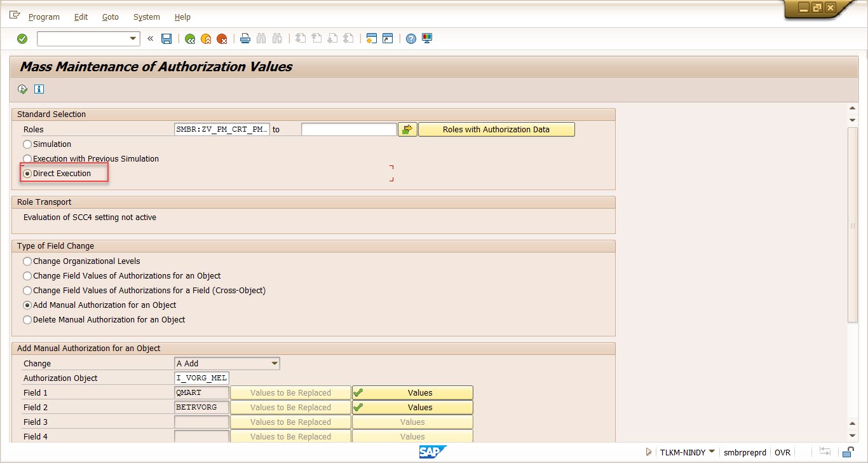Click the Values button for Field 1
This screenshot has width=868, height=463.
pos(412,393)
